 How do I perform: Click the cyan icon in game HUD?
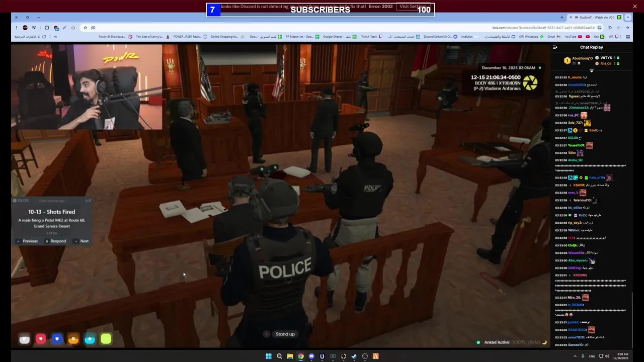[90, 339]
